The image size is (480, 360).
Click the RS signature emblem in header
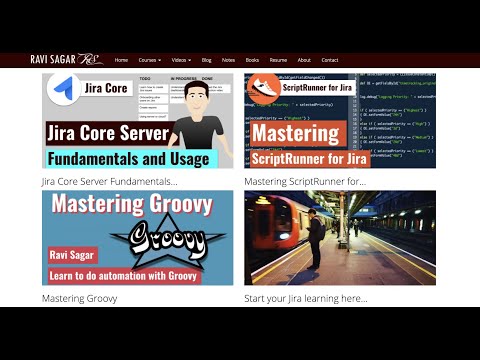coord(90,60)
